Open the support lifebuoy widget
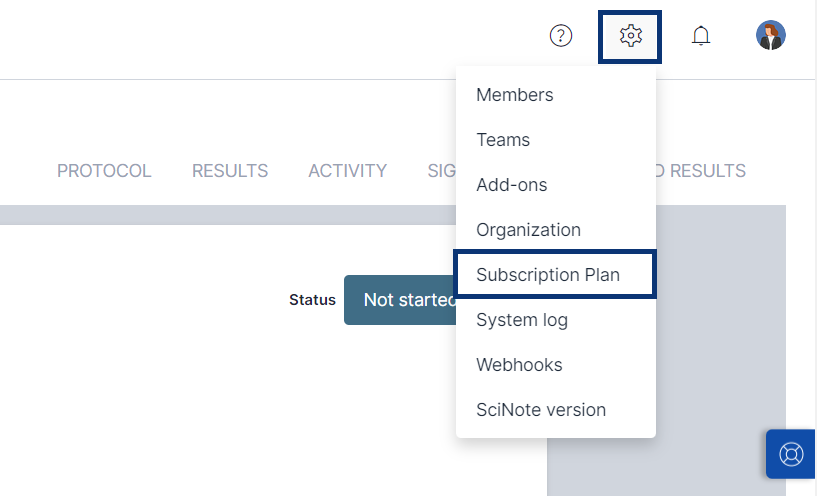 (x=791, y=454)
